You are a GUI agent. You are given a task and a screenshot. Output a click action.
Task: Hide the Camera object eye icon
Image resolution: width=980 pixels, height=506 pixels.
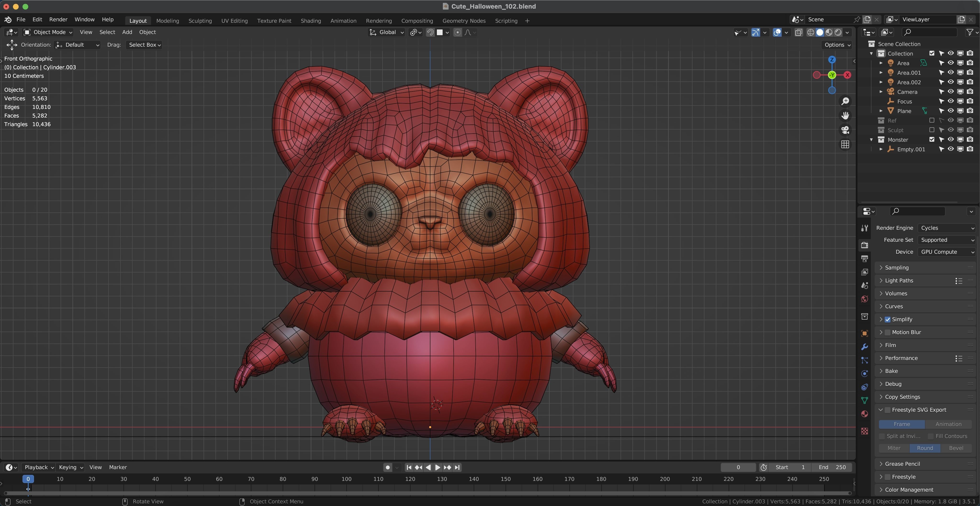pyautogui.click(x=950, y=92)
